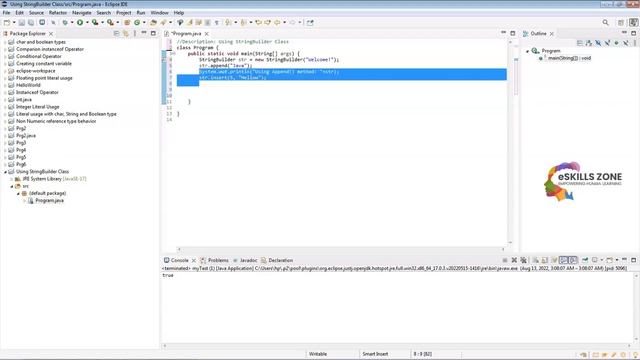Image resolution: width=640 pixels, height=360 pixels.
Task: Toggle Show Console on Standard Out change
Action: coord(563,260)
